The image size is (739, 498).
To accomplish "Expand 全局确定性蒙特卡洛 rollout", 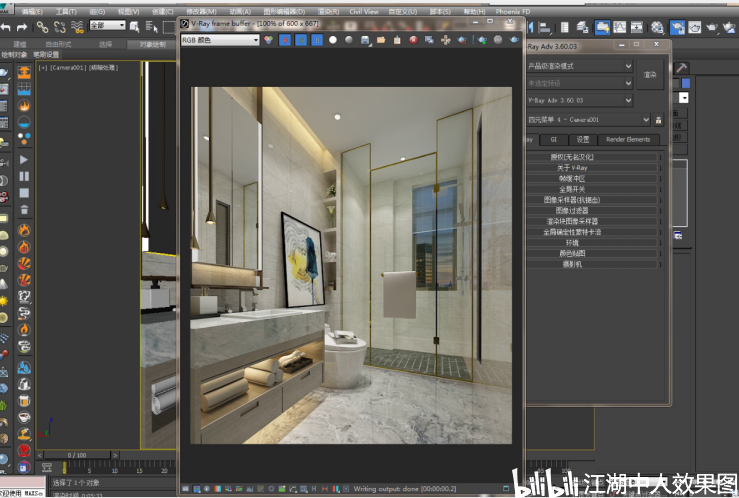I will coord(592,232).
